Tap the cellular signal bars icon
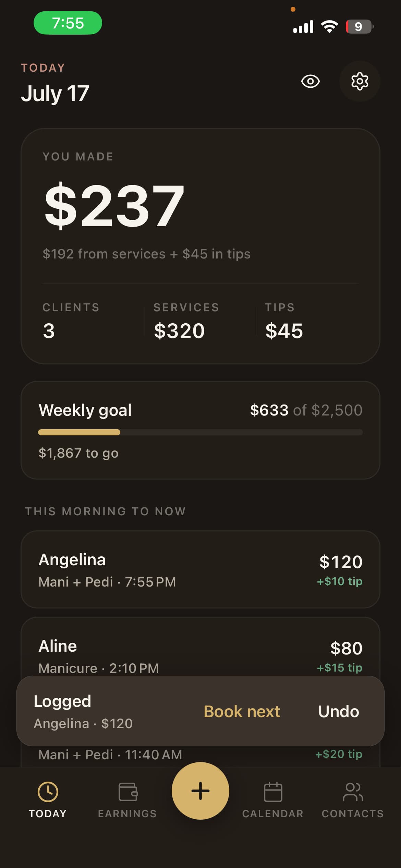The image size is (401, 868). point(303,26)
